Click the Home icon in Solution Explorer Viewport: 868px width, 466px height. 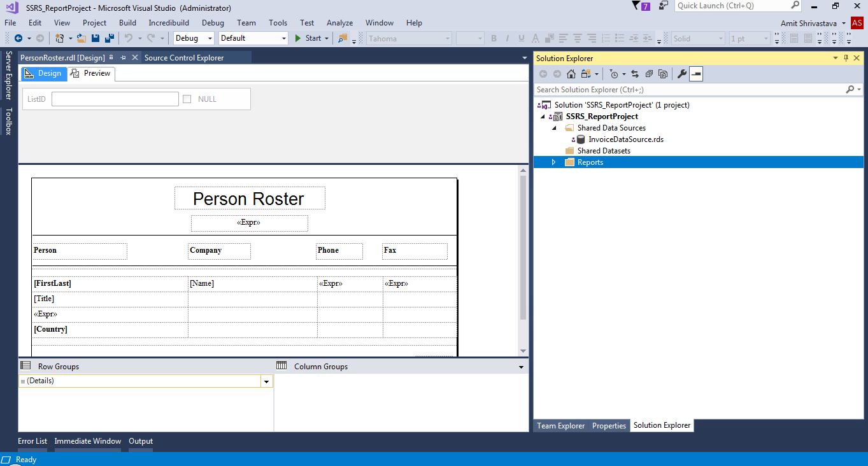click(x=571, y=74)
